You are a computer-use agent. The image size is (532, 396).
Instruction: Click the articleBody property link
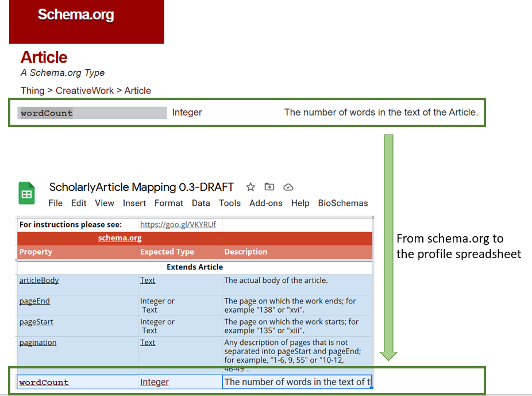[38, 280]
